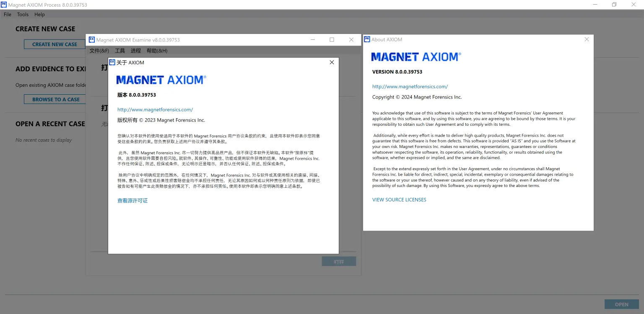Maximize the Magnet AXIOM Examine window
The height and width of the screenshot is (314, 644).
point(332,40)
